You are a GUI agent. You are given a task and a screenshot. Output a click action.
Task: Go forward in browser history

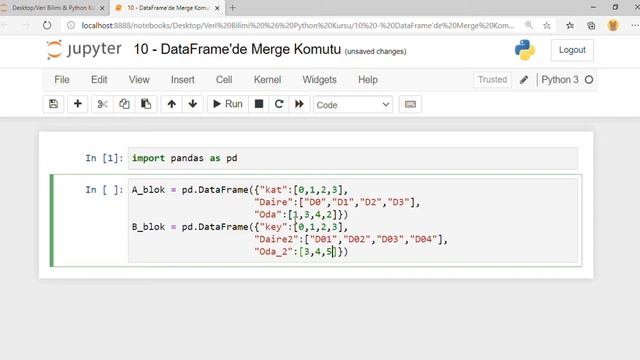coord(25,25)
